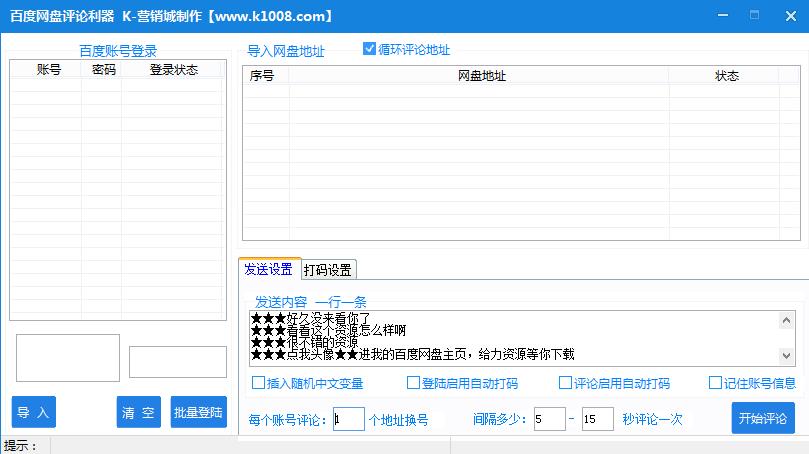Check the 记住账号信息 option
The image size is (809, 454).
point(715,382)
